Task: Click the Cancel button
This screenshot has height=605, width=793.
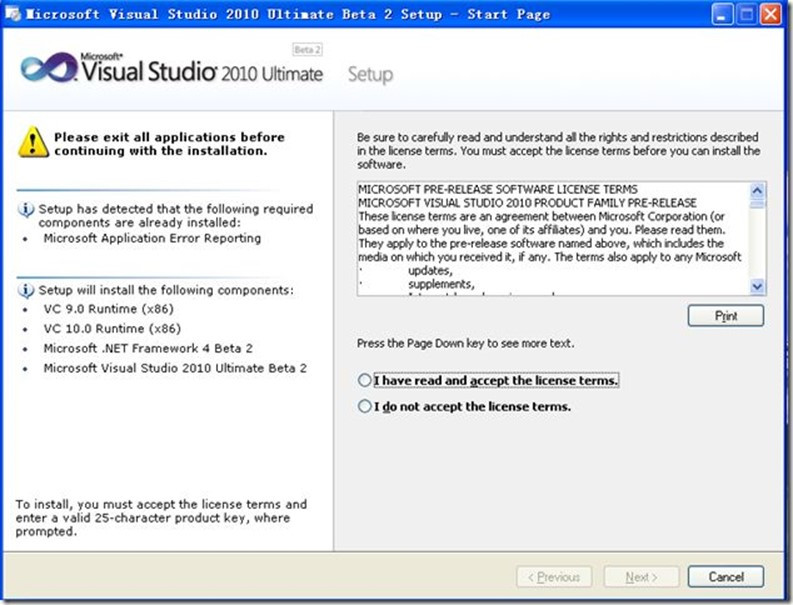Action: pyautogui.click(x=726, y=577)
